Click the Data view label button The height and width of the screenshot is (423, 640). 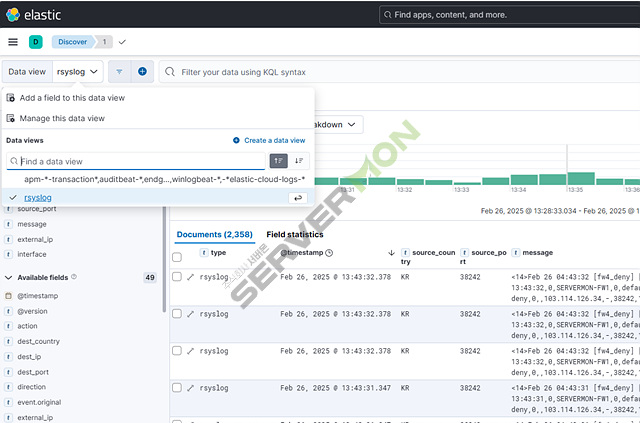tap(27, 72)
